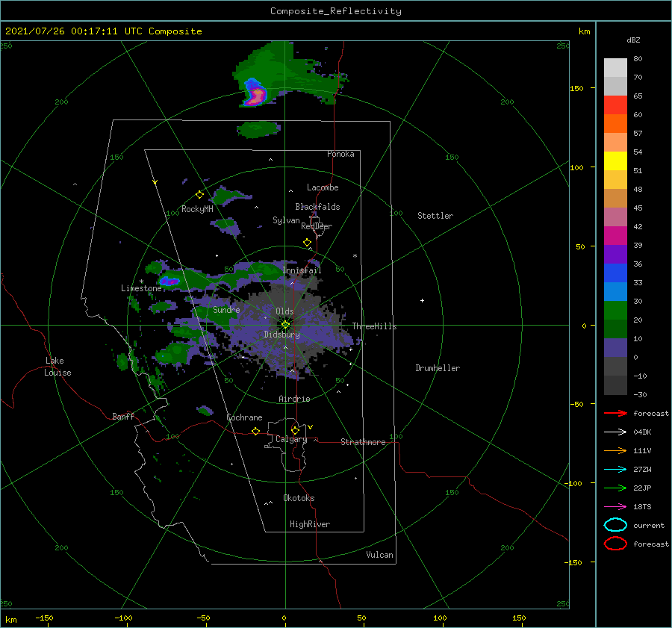Click the yellow diamond marker above Calgary label

coord(295,430)
